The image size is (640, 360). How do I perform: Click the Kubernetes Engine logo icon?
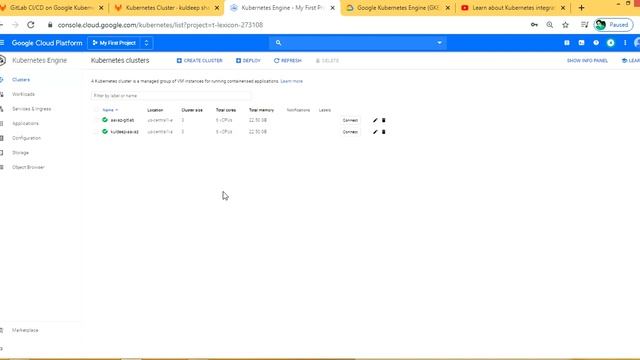2,60
